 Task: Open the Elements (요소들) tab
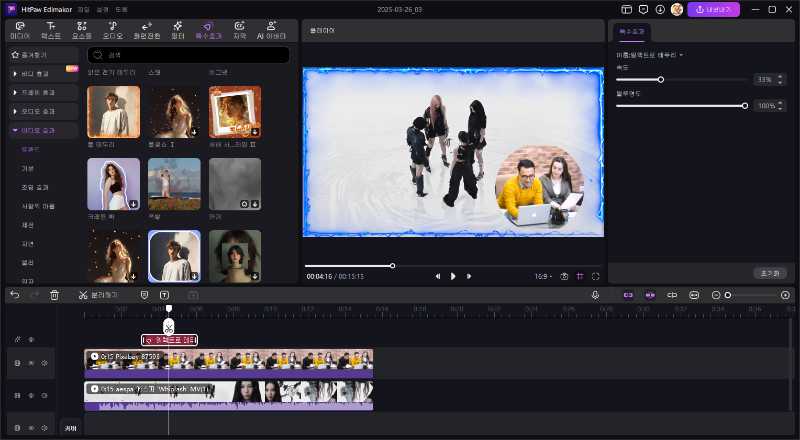[x=82, y=31]
